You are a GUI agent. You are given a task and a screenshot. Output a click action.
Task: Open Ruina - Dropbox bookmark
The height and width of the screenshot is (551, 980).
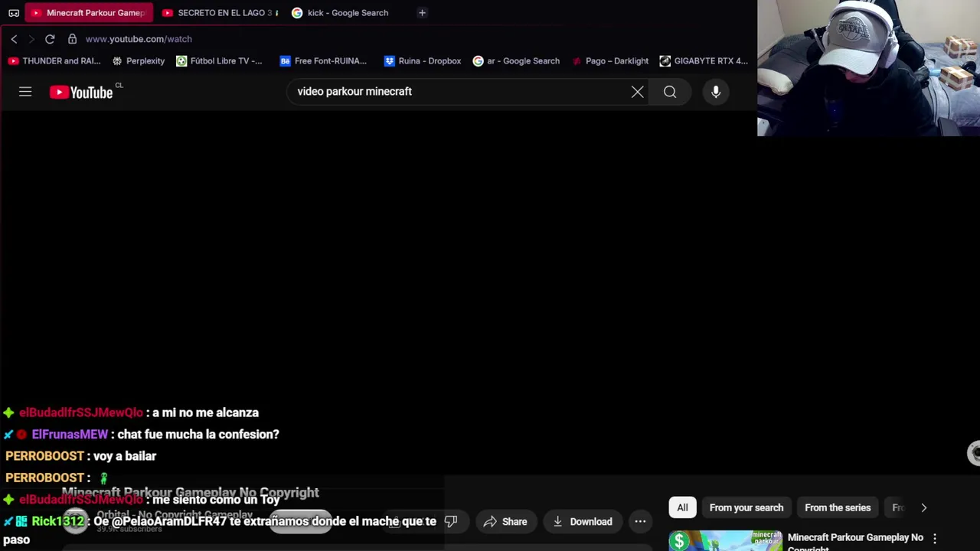(x=423, y=61)
